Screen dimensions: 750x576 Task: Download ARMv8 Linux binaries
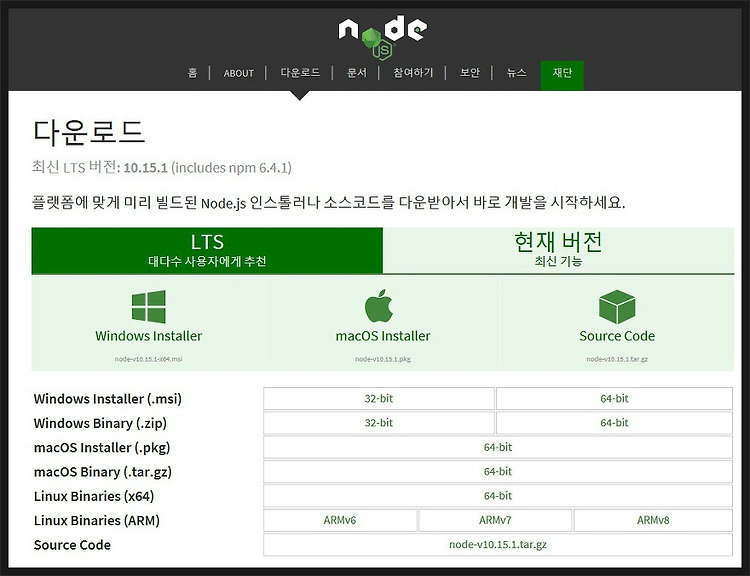pos(653,521)
